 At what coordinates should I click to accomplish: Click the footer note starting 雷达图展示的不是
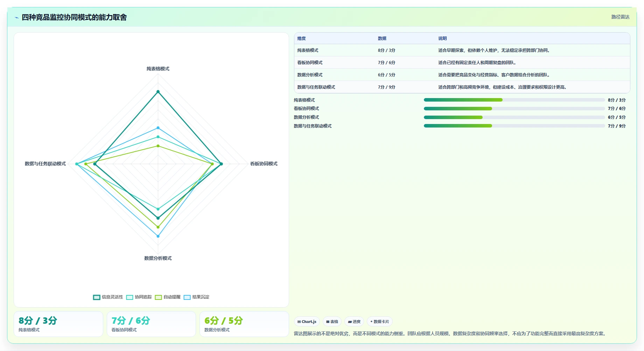(450, 334)
